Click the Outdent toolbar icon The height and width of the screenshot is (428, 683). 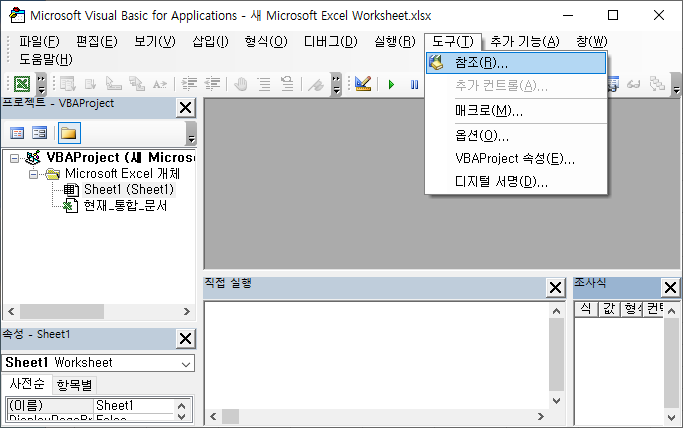(212, 84)
